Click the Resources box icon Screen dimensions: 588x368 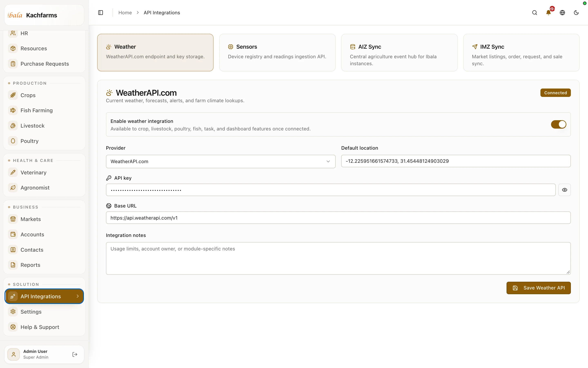(x=13, y=48)
